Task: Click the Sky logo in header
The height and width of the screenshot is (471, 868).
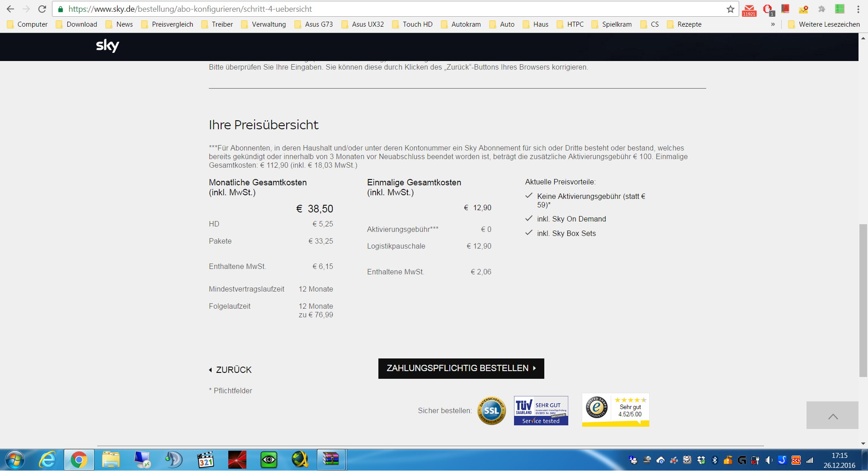Action: pyautogui.click(x=108, y=46)
